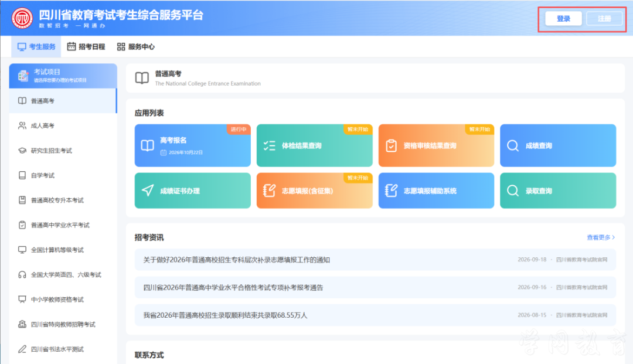633x364 pixels.
Task: Open news 录取顺利结束共录取68.55万人
Action: 376,315
